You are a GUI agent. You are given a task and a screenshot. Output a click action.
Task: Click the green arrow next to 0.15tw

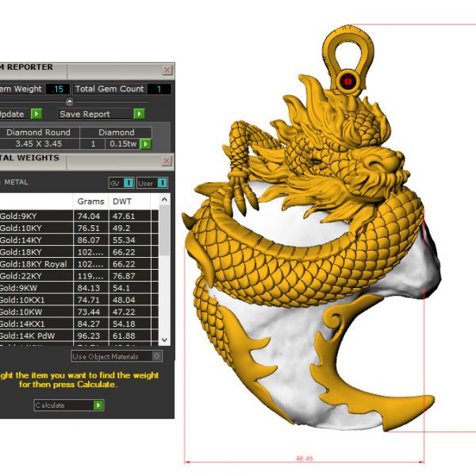[145, 144]
